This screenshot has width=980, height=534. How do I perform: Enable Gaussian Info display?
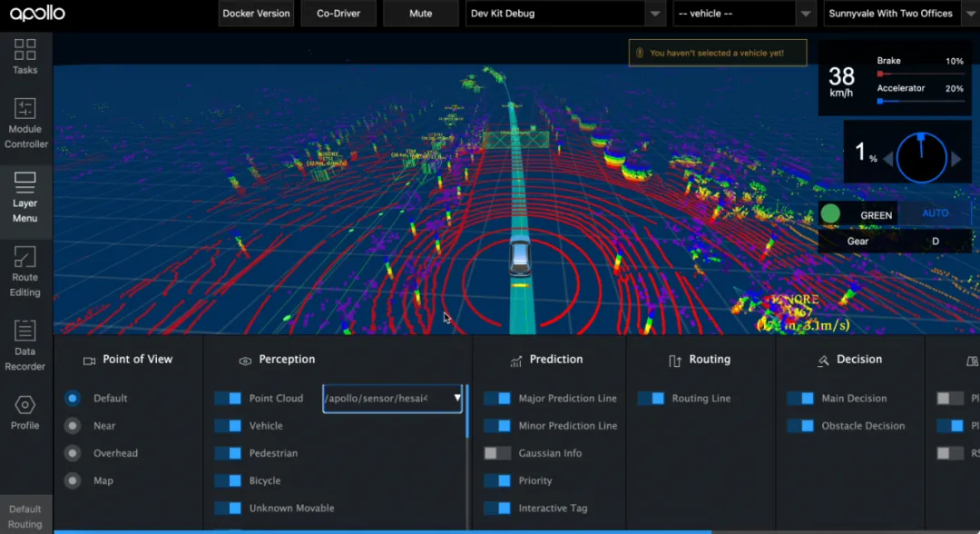tap(497, 453)
